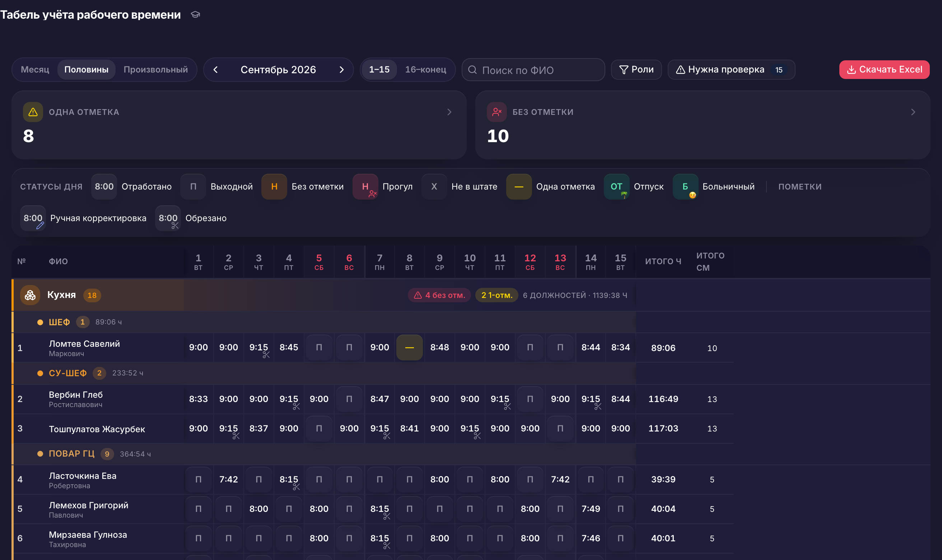
Task: Go to next month with right arrow
Action: (x=341, y=70)
